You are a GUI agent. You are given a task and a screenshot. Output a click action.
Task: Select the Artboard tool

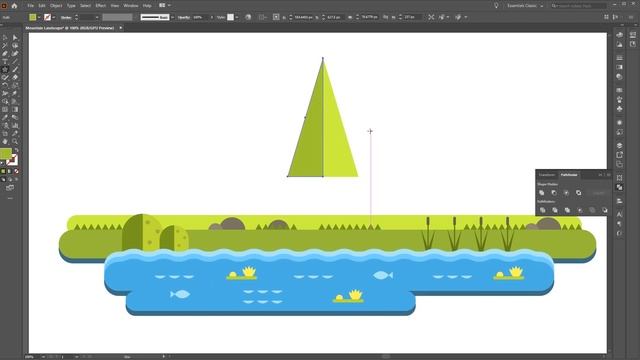[5, 133]
